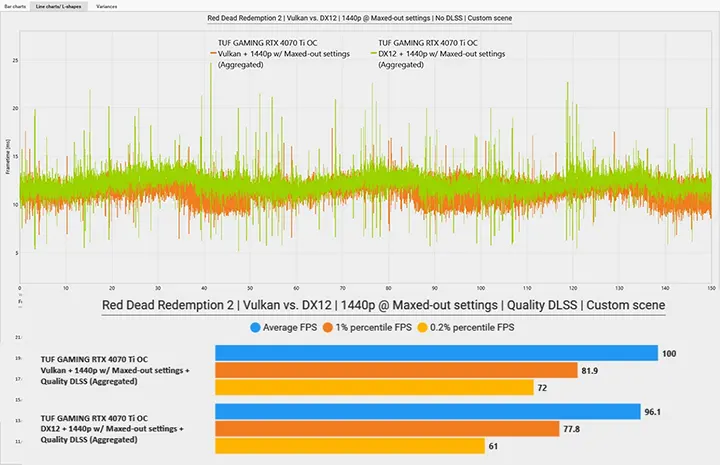The image size is (720, 465).
Task: Click the x-axis tick label 150
Action: pos(711,288)
